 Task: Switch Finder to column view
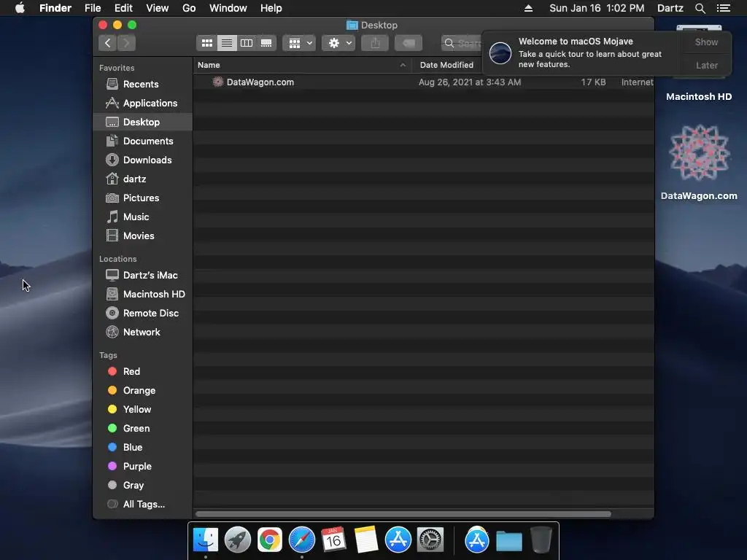point(247,43)
